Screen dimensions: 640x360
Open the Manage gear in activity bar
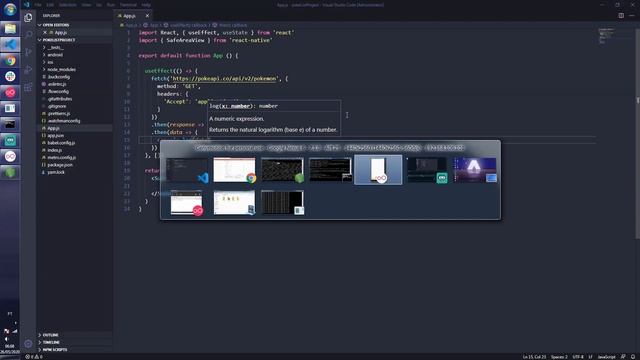pyautogui.click(x=28, y=344)
